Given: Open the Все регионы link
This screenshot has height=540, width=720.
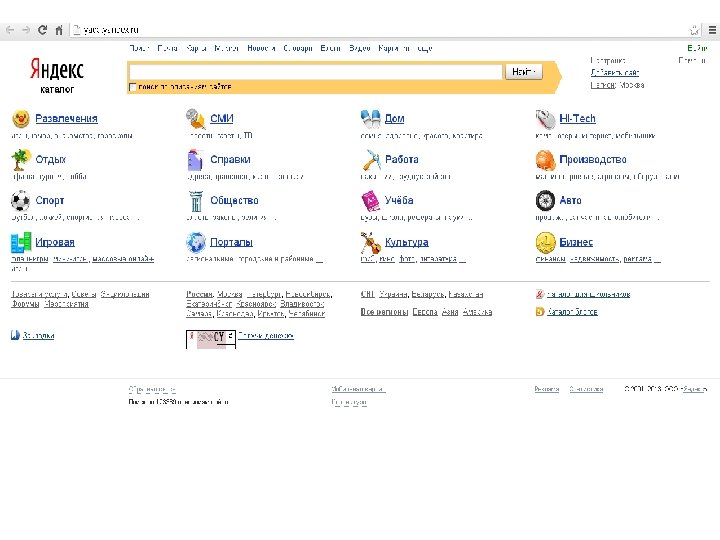Looking at the screenshot, I should pos(384,312).
